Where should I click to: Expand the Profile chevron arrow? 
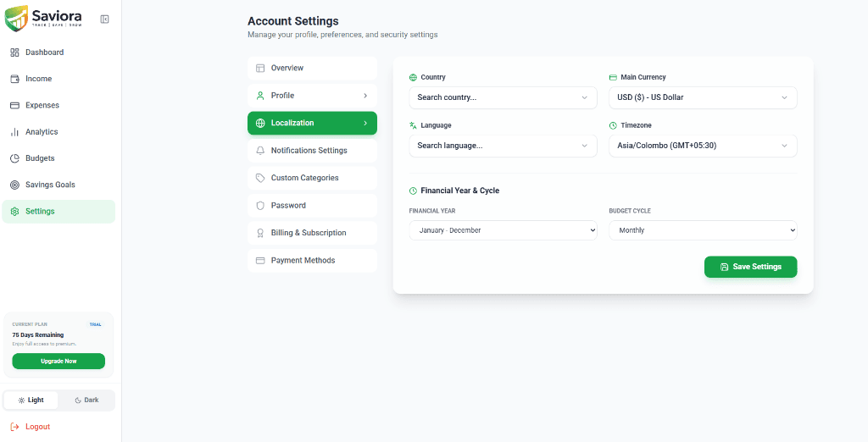pyautogui.click(x=365, y=96)
